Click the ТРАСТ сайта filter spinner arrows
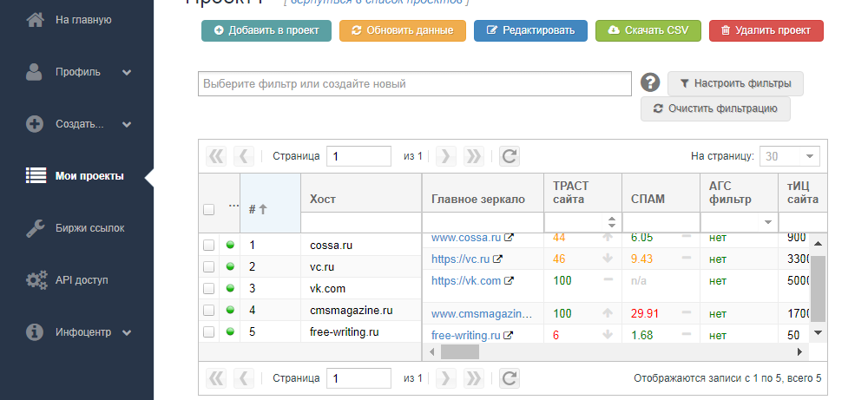This screenshot has width=868, height=400. click(x=611, y=222)
